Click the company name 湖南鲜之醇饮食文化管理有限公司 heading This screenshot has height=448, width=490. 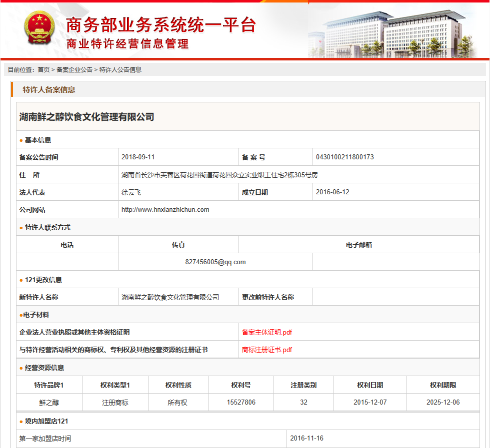86,117
